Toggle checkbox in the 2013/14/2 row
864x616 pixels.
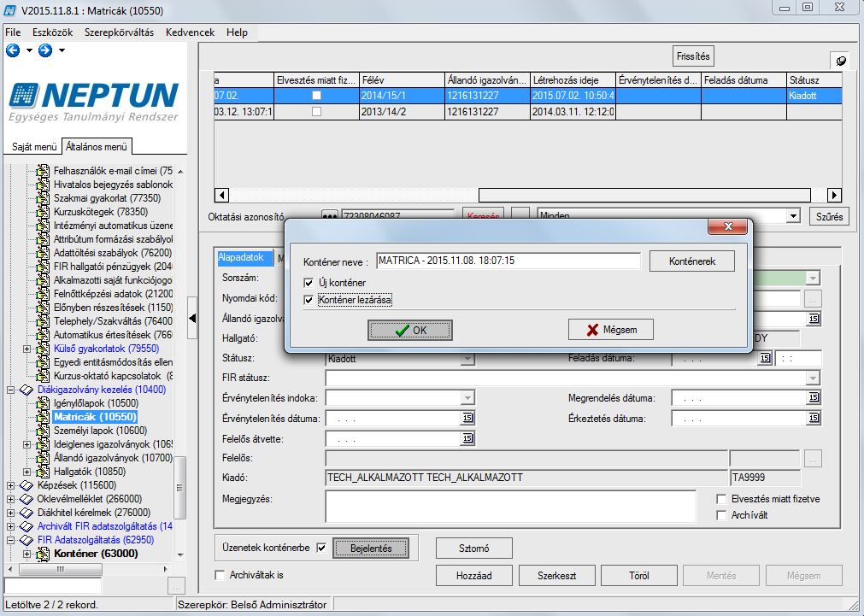click(316, 112)
